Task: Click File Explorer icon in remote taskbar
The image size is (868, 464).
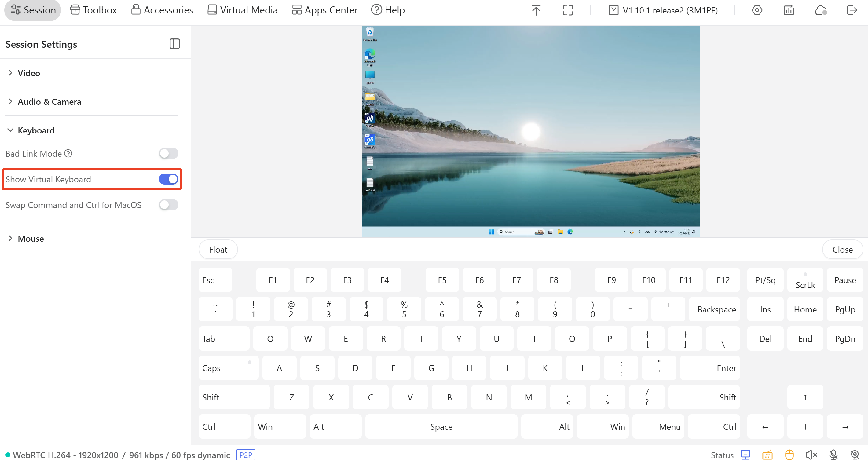Action: pos(560,232)
